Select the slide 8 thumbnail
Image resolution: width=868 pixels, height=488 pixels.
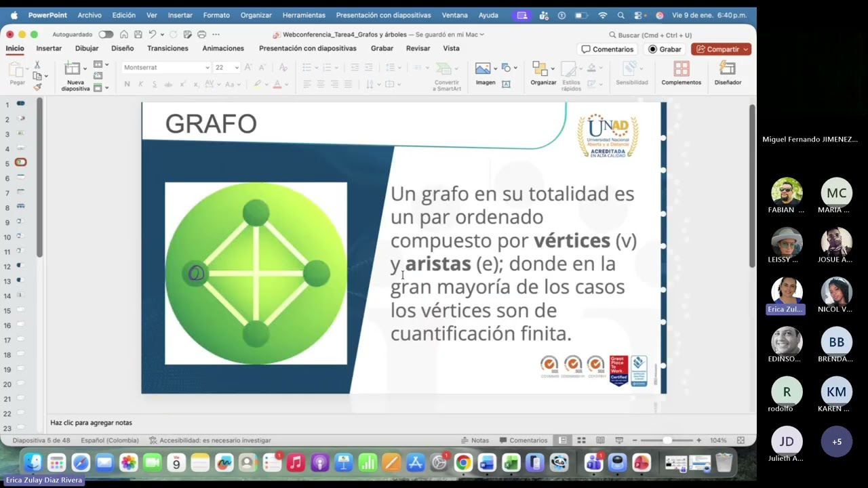point(20,206)
